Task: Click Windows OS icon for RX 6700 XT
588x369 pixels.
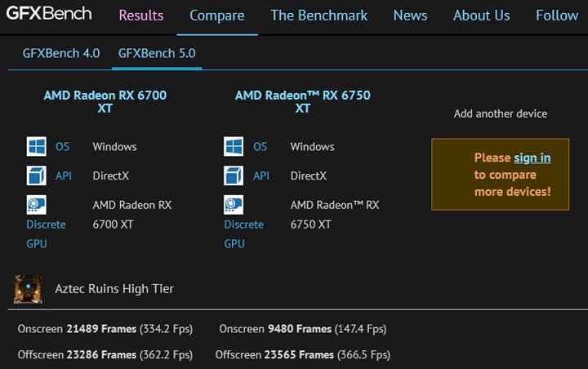Action: [36, 147]
